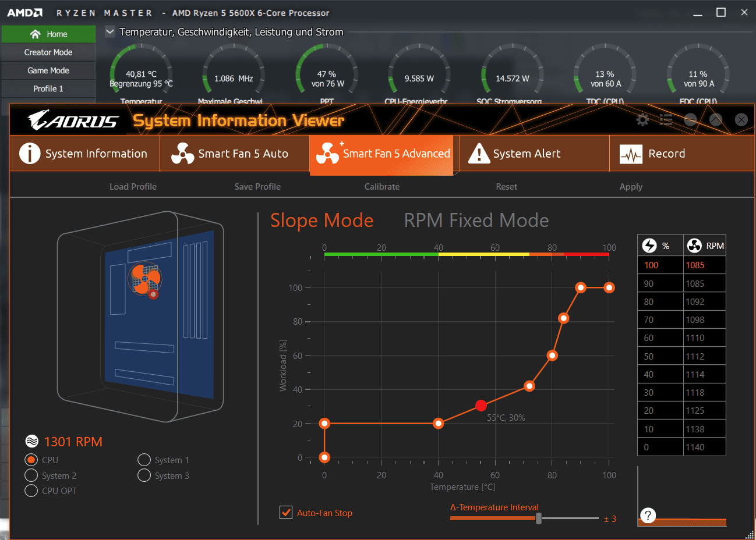Click the info icon on System Information
Viewport: 756px width, 540px height.
30,154
